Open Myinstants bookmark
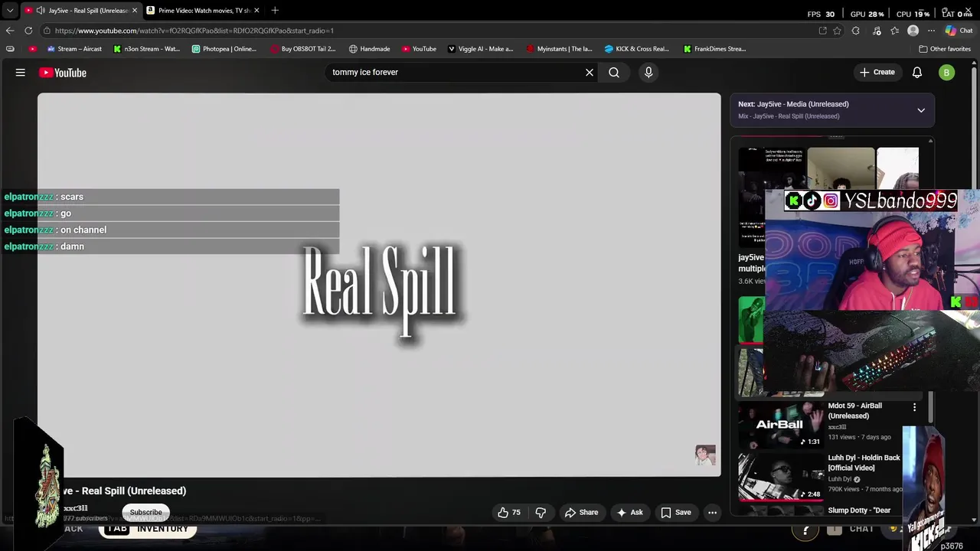Screen dimensions: 980x551 point(560,49)
